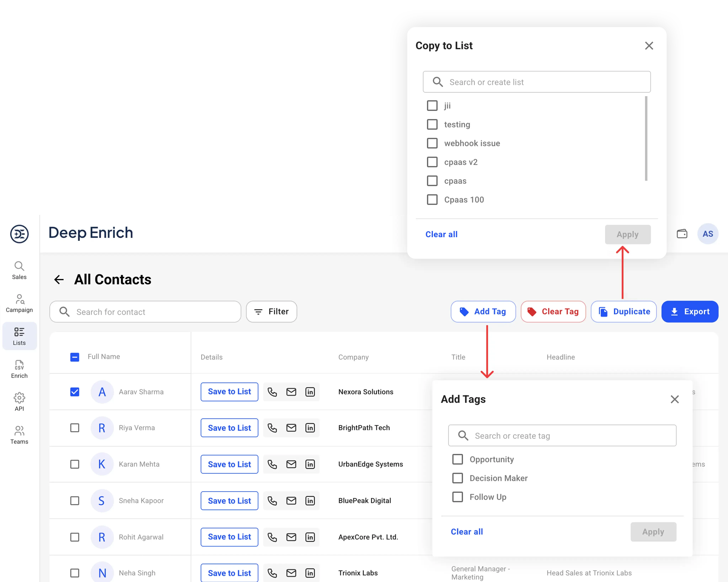Image resolution: width=728 pixels, height=582 pixels.
Task: Click Save to List for Sneha Kapoor
Action: pyautogui.click(x=229, y=501)
